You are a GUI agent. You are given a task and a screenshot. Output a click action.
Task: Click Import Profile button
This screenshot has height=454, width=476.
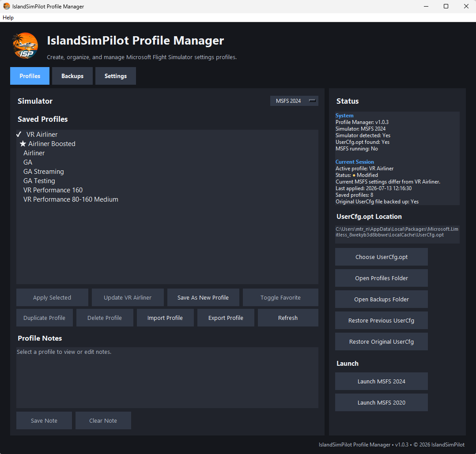pyautogui.click(x=165, y=318)
